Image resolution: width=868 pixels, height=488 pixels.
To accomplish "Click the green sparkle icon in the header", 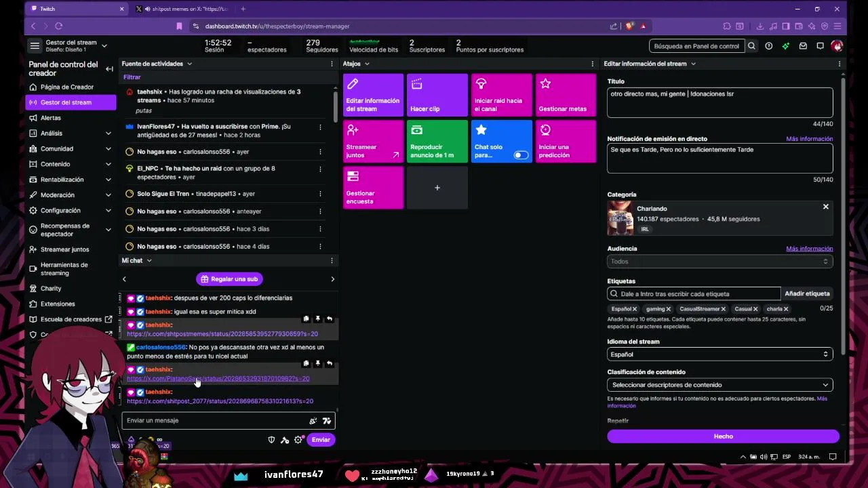I will [x=785, y=46].
